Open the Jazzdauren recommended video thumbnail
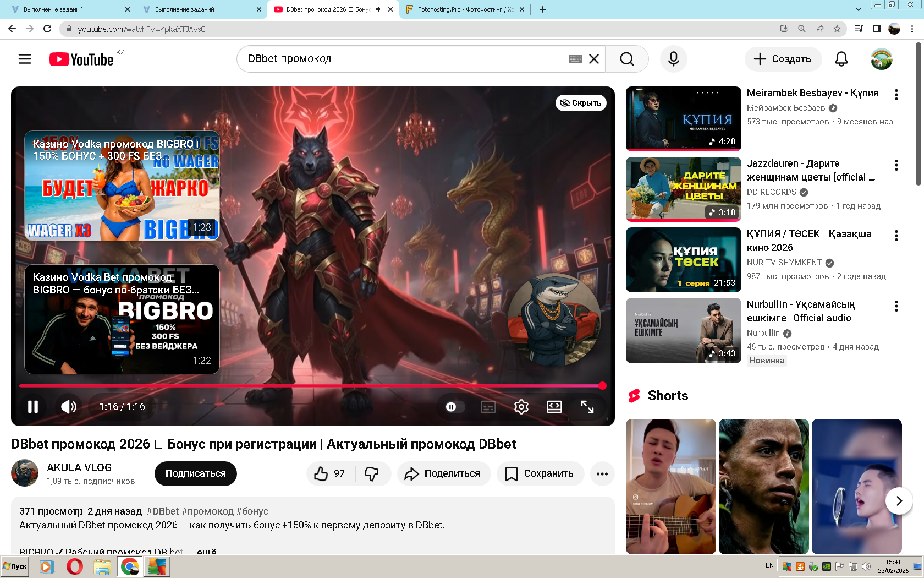Image resolution: width=924 pixels, height=578 pixels. pyautogui.click(x=683, y=189)
